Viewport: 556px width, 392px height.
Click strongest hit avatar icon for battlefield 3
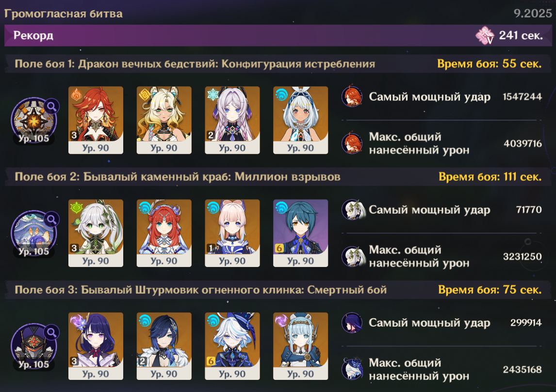point(352,323)
